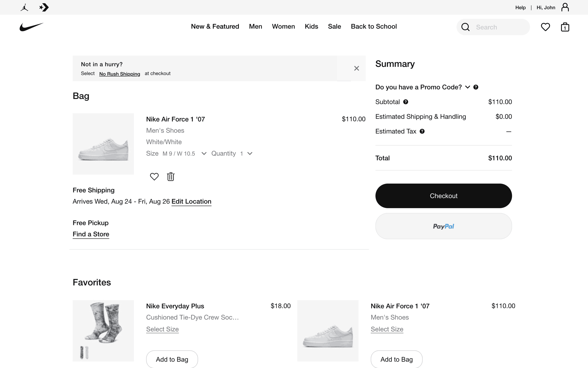Screen dimensions: 588x368
Task: Click the Checkout button
Action: [443, 196]
